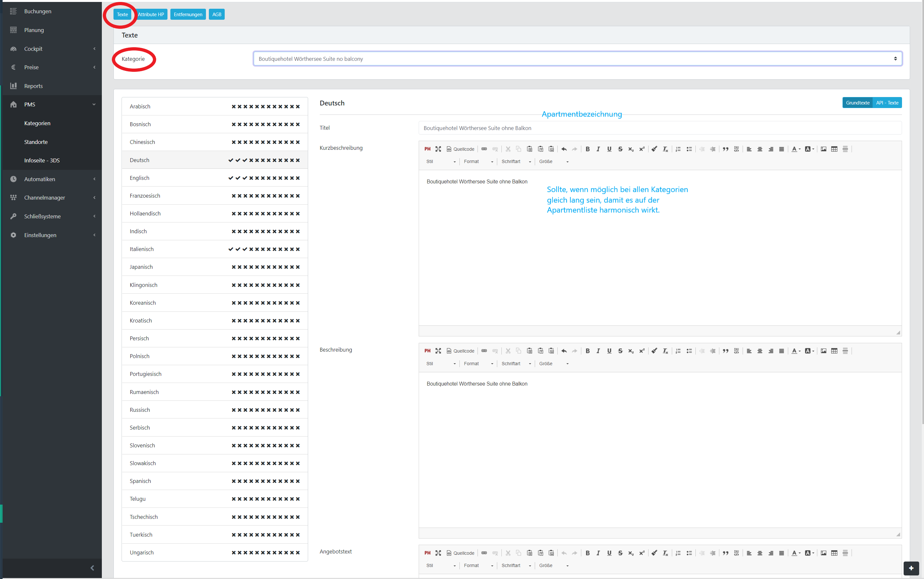
Task: Insert numbered list in Beschreibung editor
Action: coord(678,351)
